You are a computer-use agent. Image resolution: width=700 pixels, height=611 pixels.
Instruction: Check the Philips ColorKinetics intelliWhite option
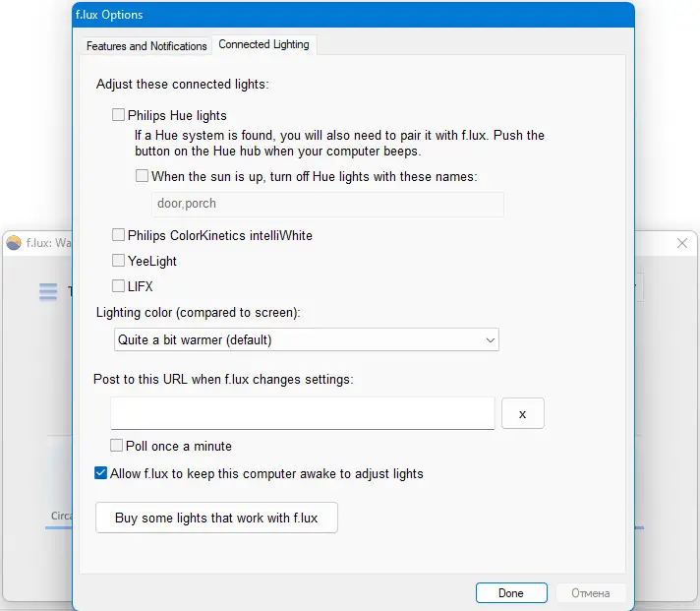[119, 235]
